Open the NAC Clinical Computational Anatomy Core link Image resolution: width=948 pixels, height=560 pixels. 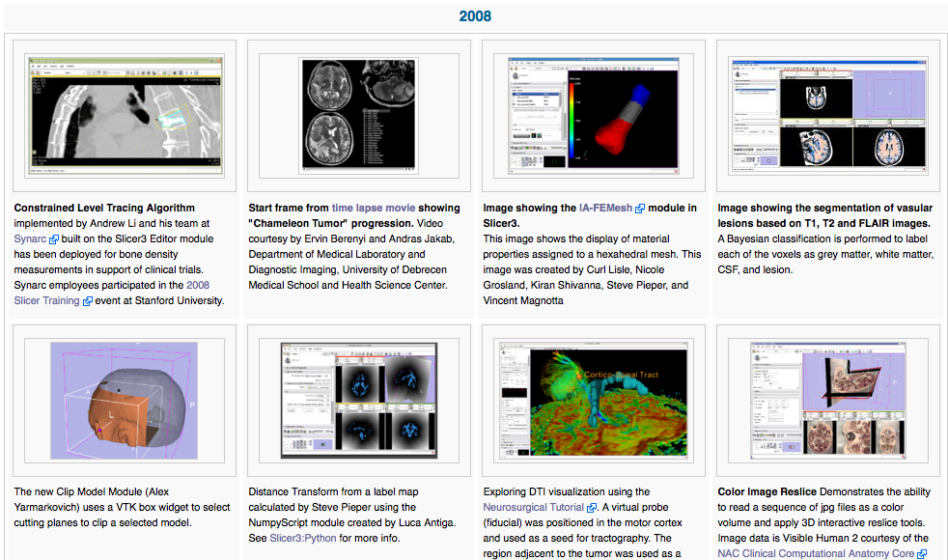(816, 554)
